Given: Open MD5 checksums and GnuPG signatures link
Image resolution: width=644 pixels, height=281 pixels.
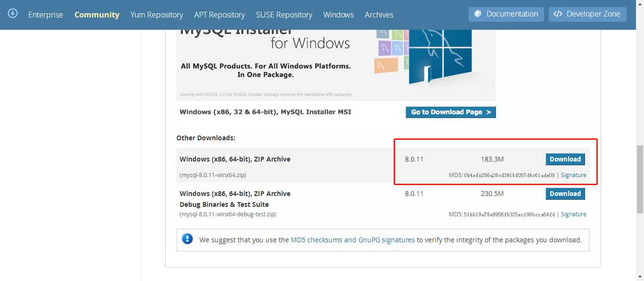Looking at the screenshot, I should tap(353, 240).
